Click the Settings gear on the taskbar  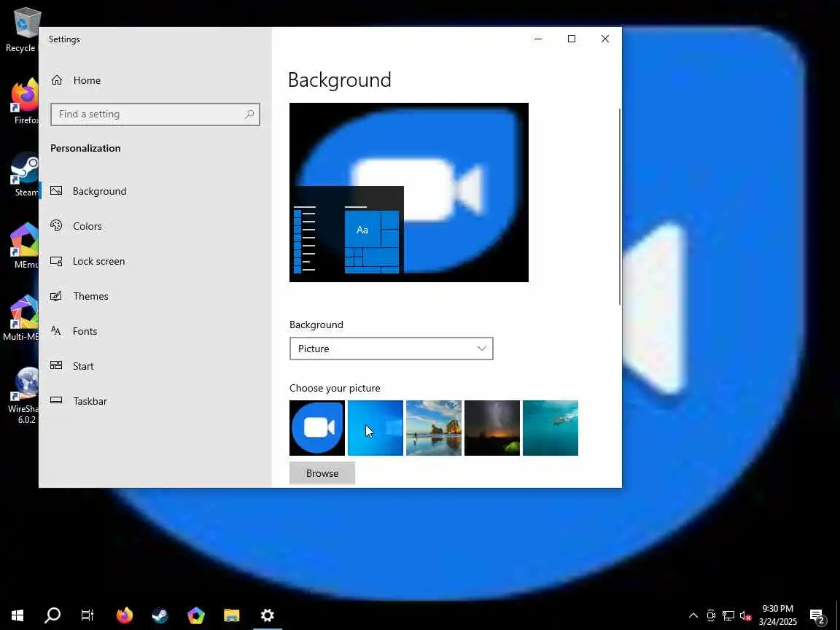point(268,615)
